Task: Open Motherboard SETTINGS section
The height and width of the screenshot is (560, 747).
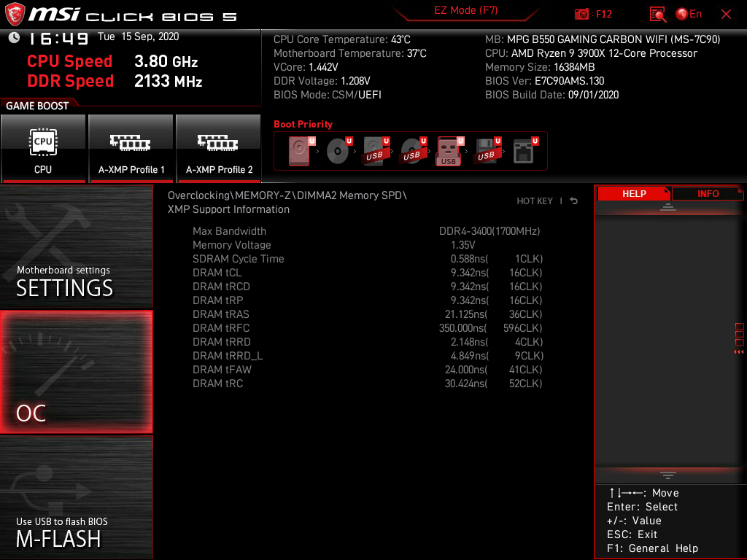Action: pyautogui.click(x=76, y=246)
